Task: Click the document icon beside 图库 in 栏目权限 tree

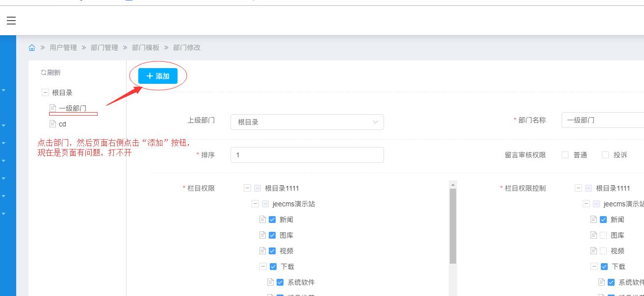Action: coord(262,235)
